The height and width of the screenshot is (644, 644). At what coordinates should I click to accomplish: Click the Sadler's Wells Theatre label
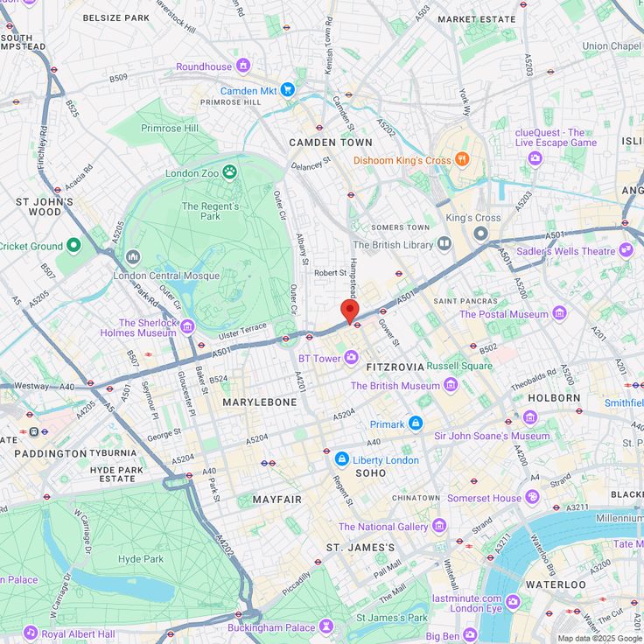tap(565, 251)
